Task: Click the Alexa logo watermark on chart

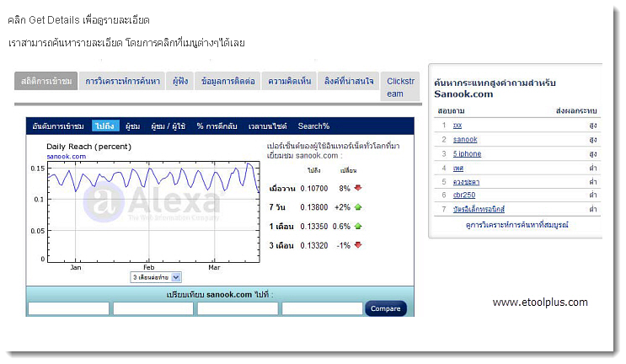Action: [152, 204]
